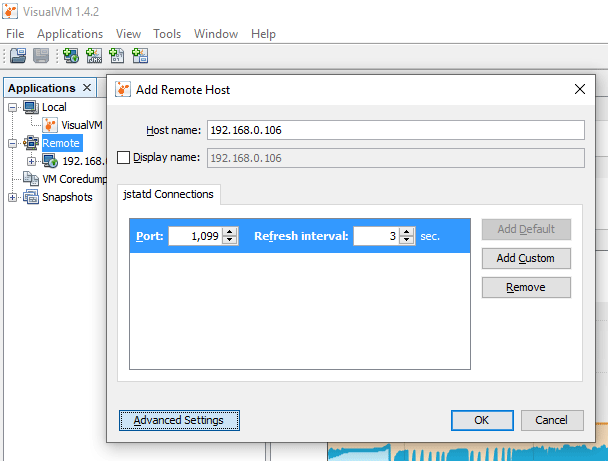Open the View menu
Image resolution: width=608 pixels, height=461 pixels.
click(x=128, y=34)
